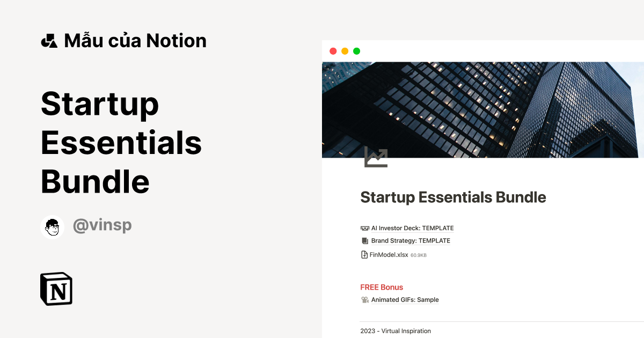Screen dimensions: 644x338
Task: Click the Mẫu của Notion header text
Action: click(135, 40)
